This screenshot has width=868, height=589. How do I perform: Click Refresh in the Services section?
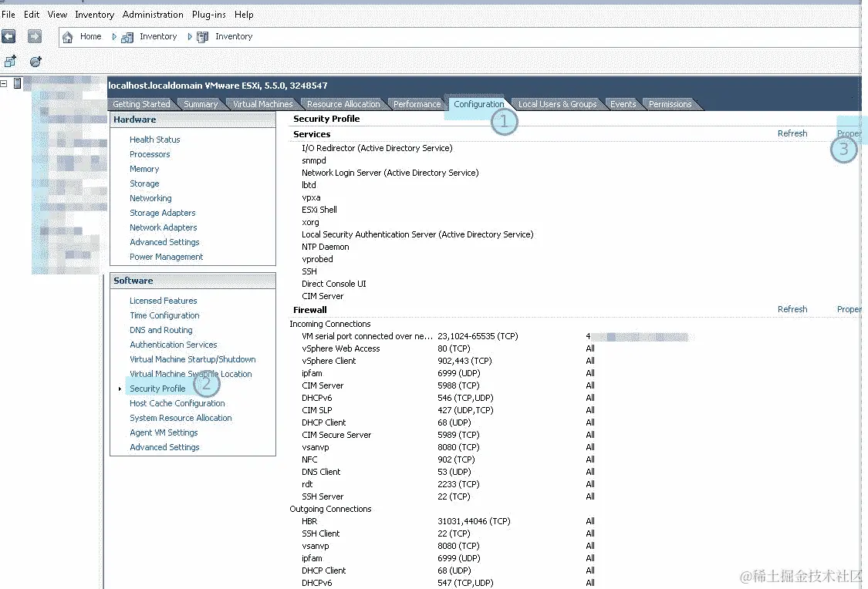(x=792, y=133)
